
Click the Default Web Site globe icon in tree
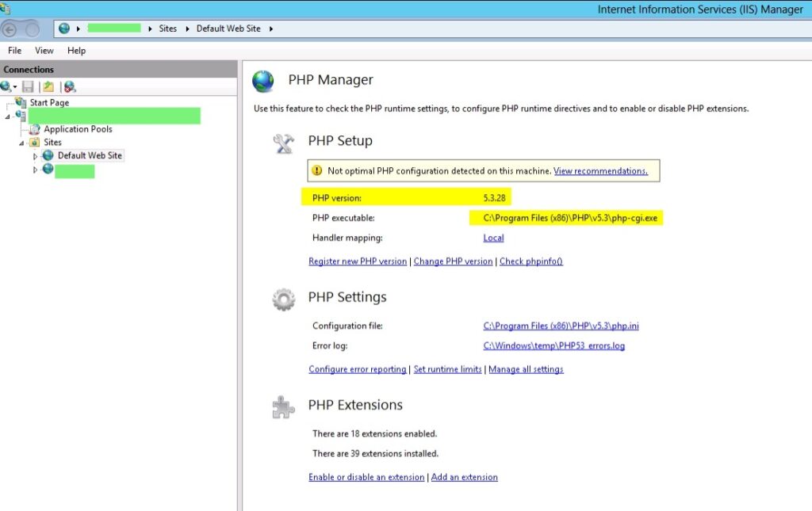tap(48, 155)
